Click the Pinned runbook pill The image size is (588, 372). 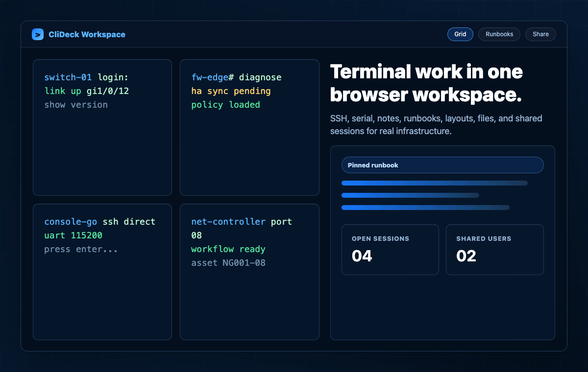pos(442,165)
